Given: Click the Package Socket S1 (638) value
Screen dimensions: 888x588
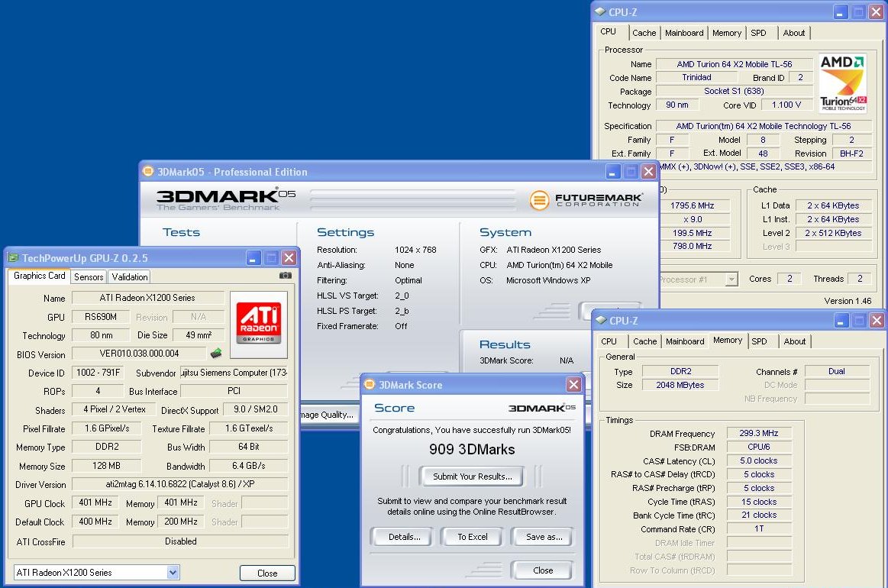Looking at the screenshot, I should pos(734,91).
